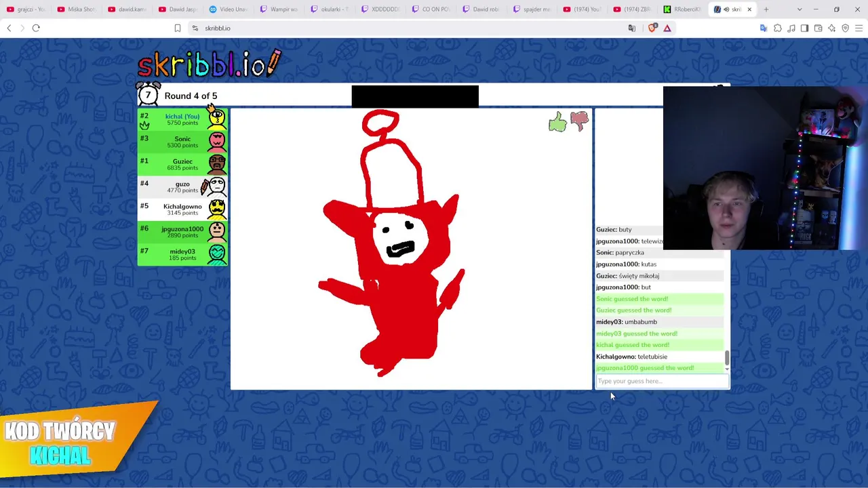Reload the skribbl.io page

point(36,28)
